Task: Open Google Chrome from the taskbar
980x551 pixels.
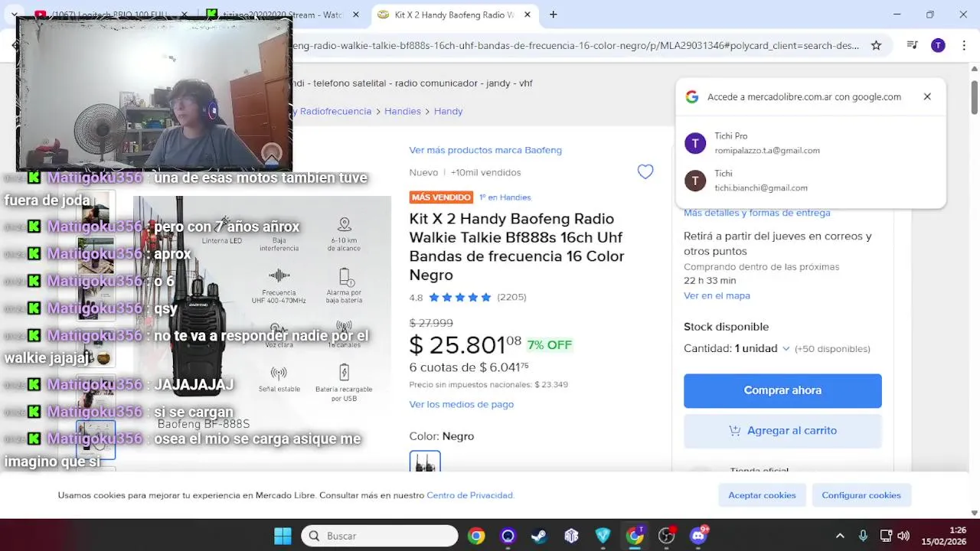Action: pos(476,536)
